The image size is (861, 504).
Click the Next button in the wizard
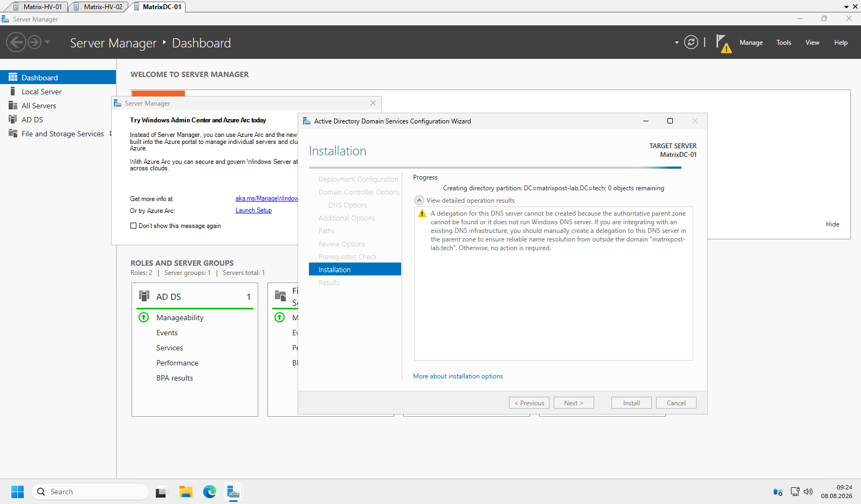574,403
